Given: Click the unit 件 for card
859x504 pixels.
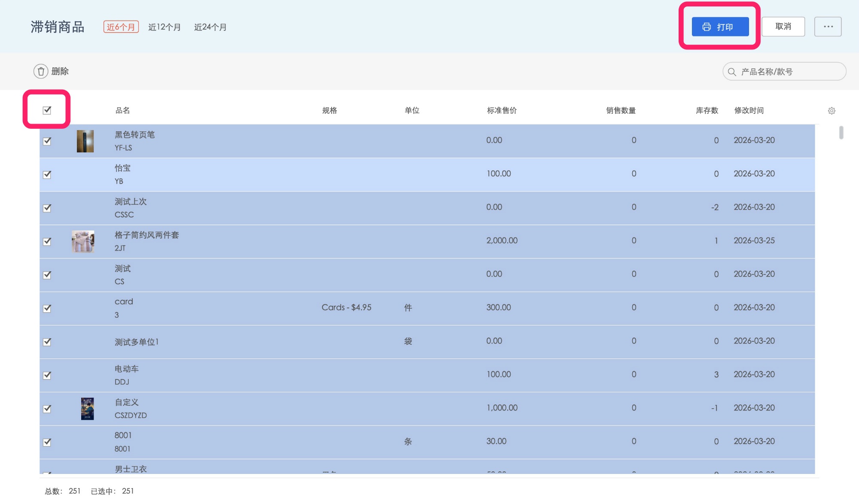Looking at the screenshot, I should point(408,308).
